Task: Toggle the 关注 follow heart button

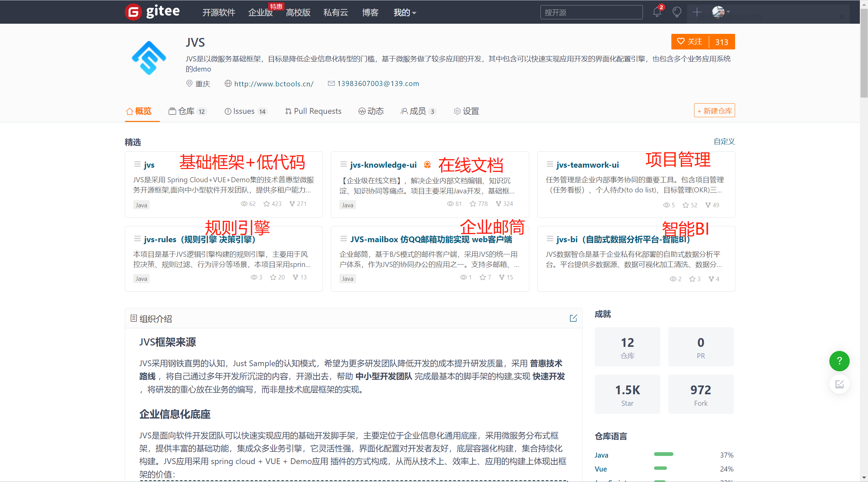Action: click(689, 41)
